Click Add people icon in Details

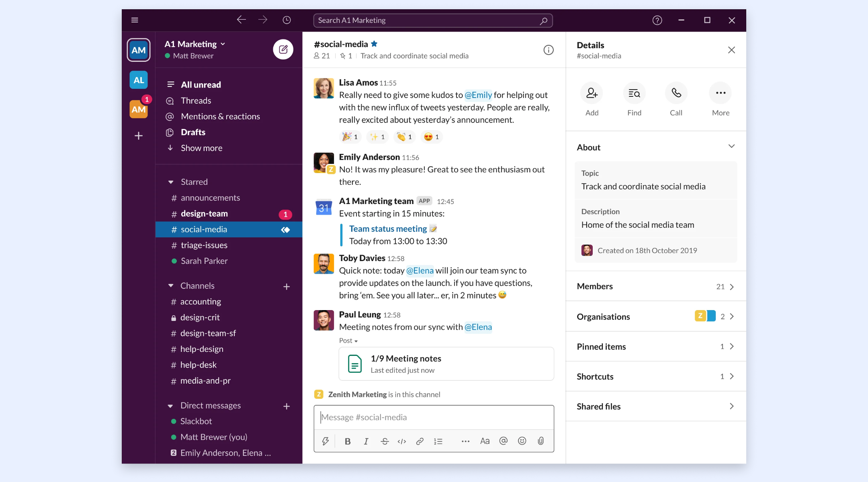(592, 93)
